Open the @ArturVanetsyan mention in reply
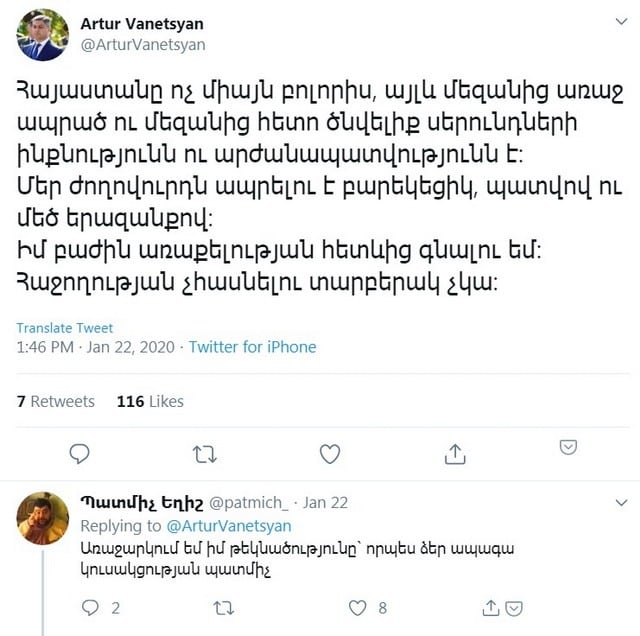The image size is (640, 636). click(229, 526)
